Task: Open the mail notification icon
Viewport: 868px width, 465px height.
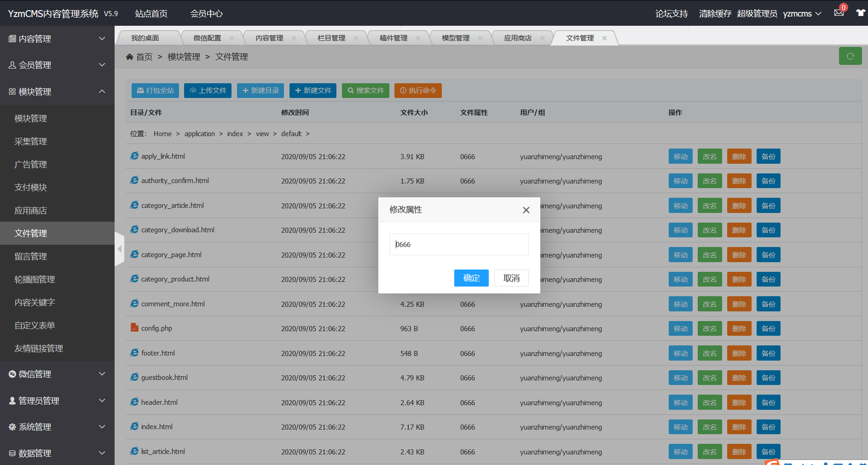Action: pos(839,13)
